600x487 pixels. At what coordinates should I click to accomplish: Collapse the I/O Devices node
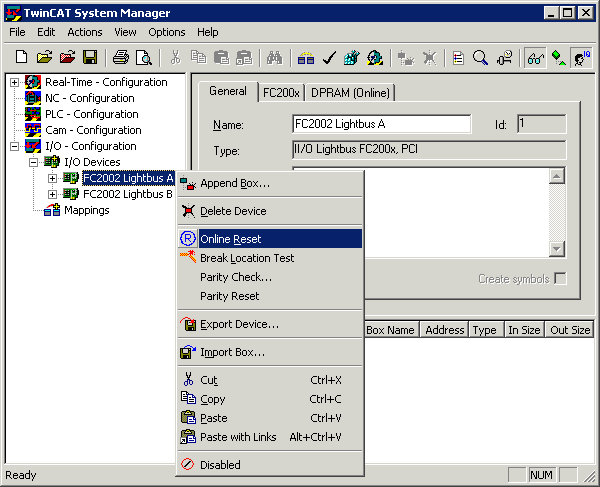33,162
